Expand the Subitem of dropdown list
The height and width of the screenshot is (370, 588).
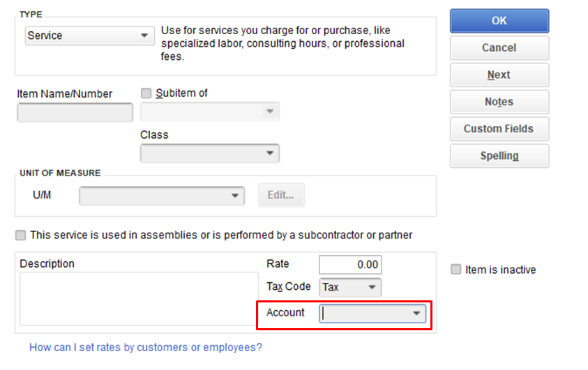click(269, 111)
